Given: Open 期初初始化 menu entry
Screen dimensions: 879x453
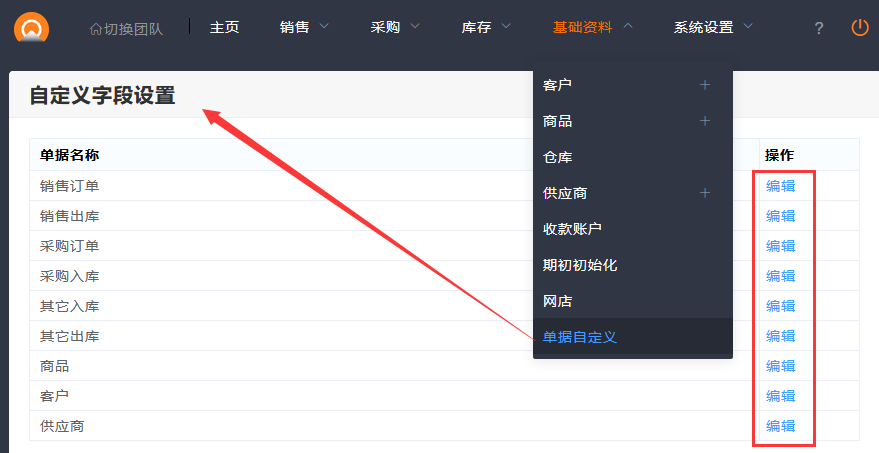Looking at the screenshot, I should tap(580, 265).
